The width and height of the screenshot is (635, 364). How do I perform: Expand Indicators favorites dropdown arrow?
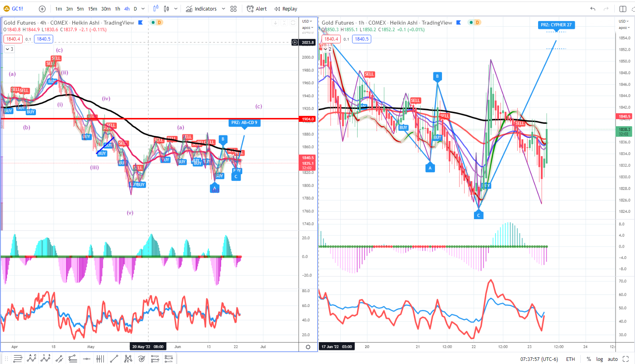(224, 9)
